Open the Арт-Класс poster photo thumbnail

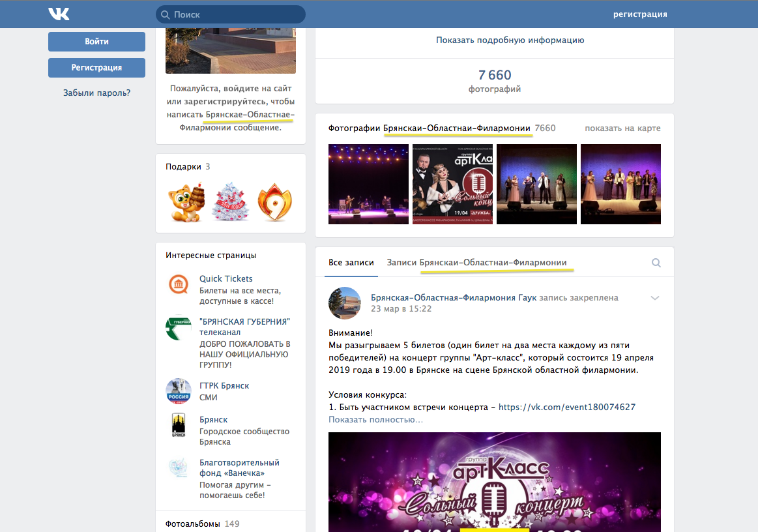(452, 185)
